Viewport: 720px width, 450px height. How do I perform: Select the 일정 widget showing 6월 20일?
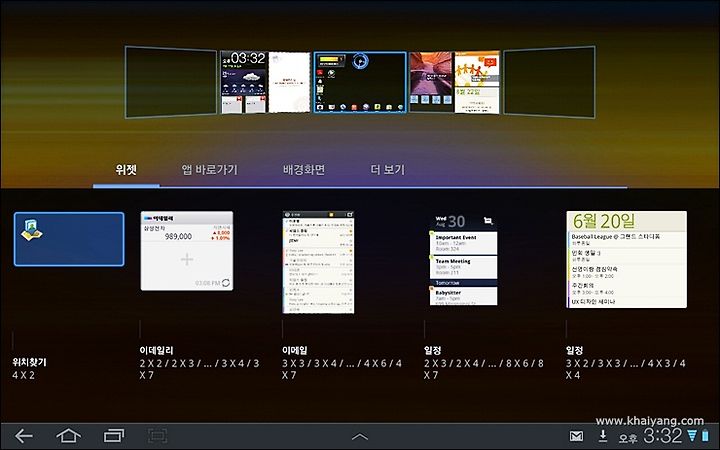[627, 259]
